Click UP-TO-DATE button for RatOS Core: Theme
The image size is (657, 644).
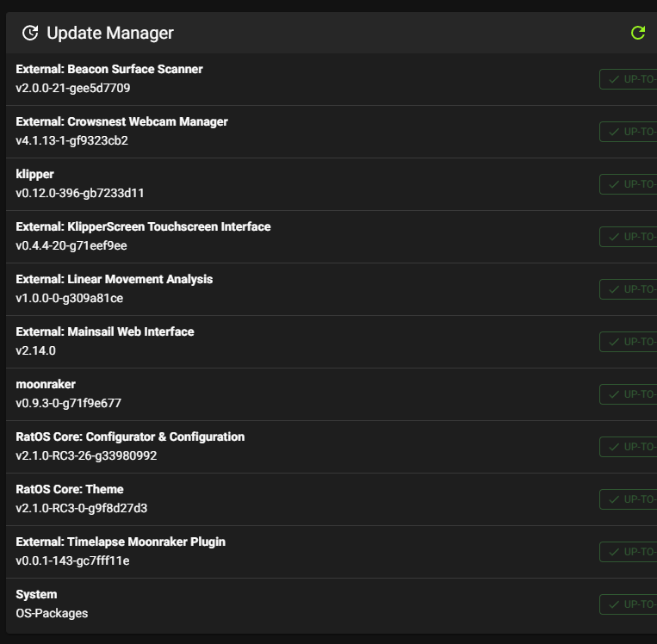pos(628,499)
